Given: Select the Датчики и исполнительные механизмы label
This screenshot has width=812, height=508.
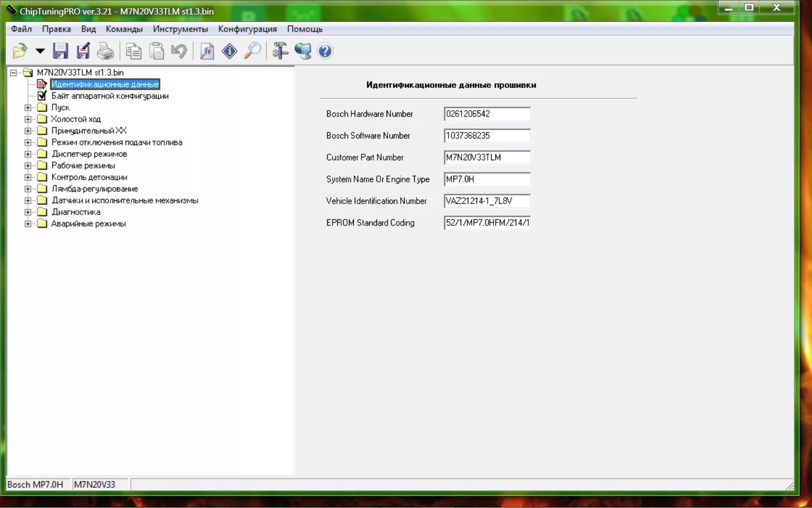Looking at the screenshot, I should pos(125,200).
